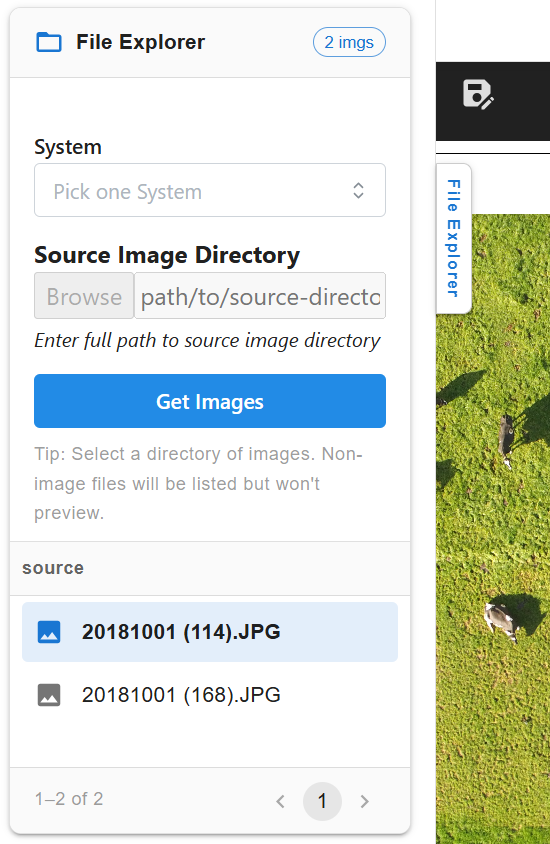Screen dimensions: 550x844
Task: Click the source folder header
Action: (x=210, y=568)
